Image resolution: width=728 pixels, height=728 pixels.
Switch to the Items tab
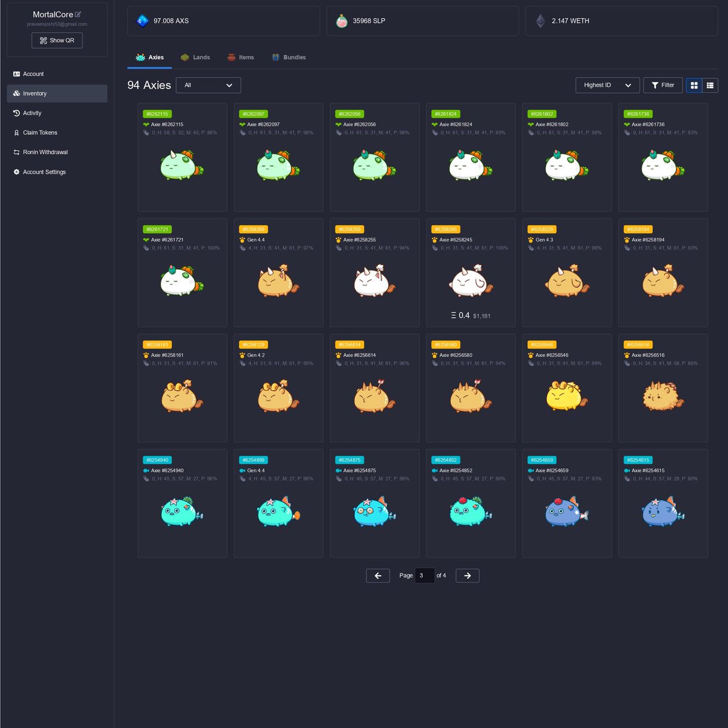coord(241,58)
